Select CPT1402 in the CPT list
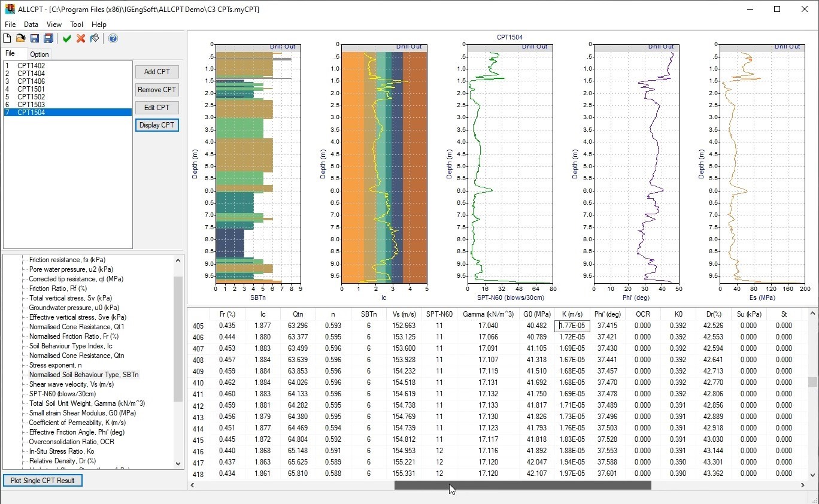 pos(68,66)
